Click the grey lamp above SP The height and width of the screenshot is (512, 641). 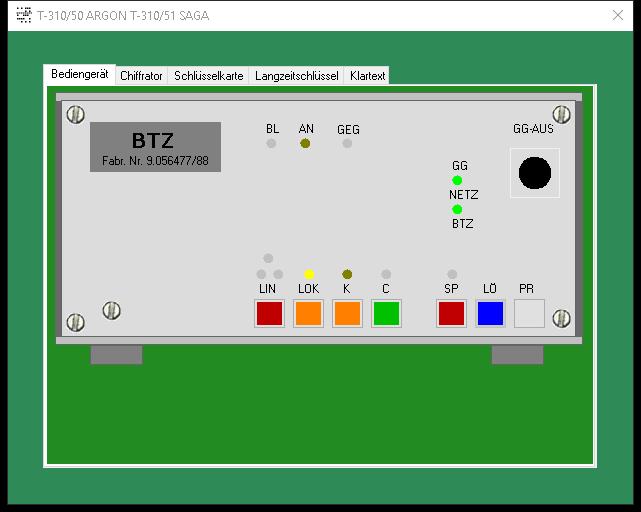pos(452,274)
